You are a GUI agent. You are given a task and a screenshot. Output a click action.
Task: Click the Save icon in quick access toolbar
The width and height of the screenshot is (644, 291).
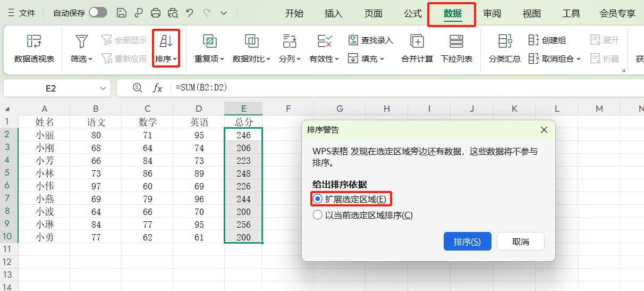tap(122, 13)
